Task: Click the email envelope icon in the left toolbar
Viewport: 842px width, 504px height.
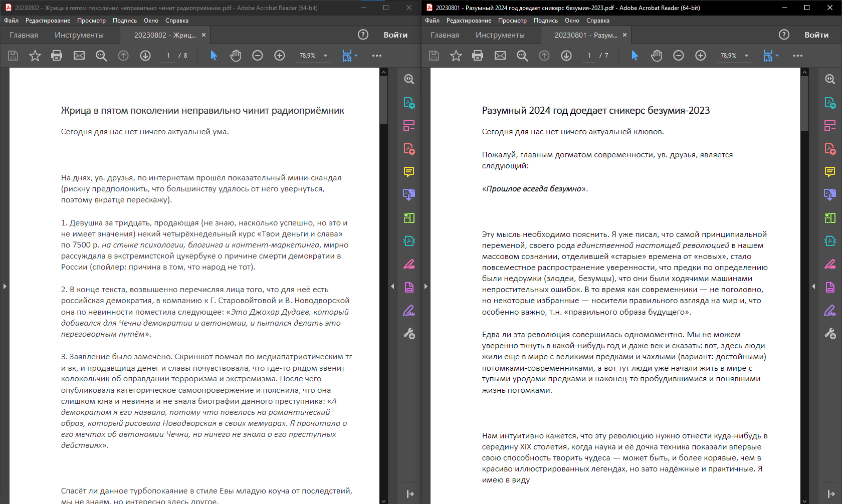Action: point(79,56)
